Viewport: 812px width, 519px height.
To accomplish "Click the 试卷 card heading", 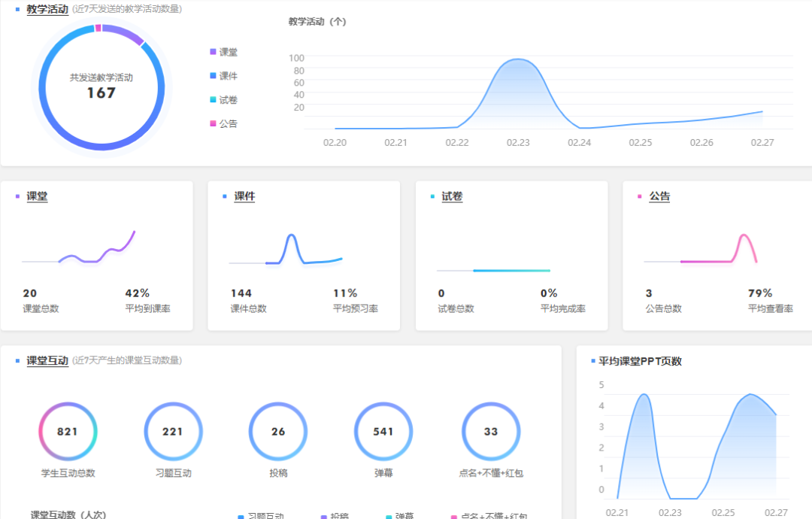I will [x=452, y=196].
